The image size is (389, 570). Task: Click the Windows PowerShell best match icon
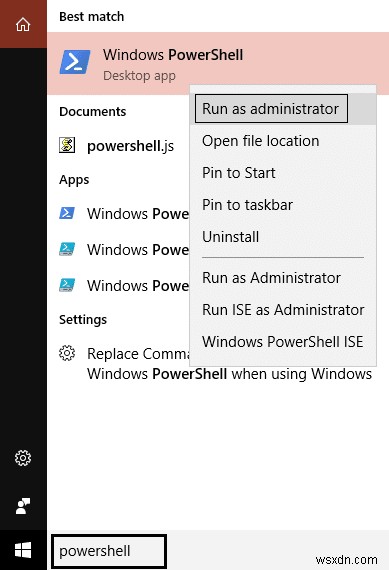[x=75, y=62]
